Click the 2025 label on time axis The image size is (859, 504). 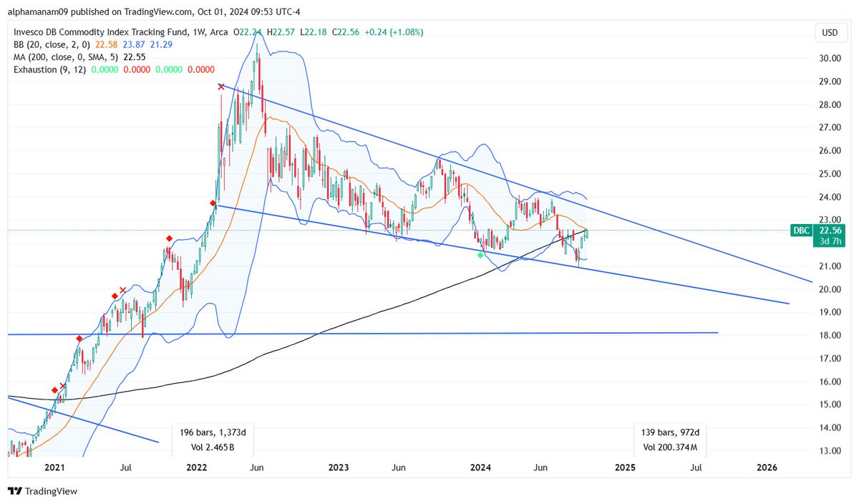tap(625, 467)
